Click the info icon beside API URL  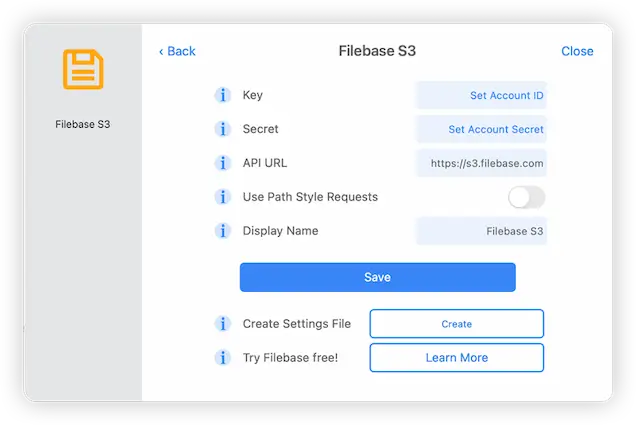pos(223,163)
